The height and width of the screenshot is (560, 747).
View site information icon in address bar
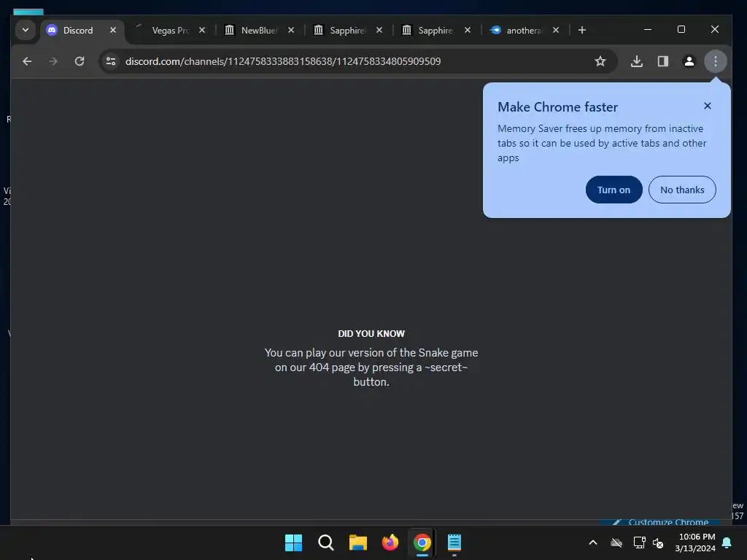point(111,61)
